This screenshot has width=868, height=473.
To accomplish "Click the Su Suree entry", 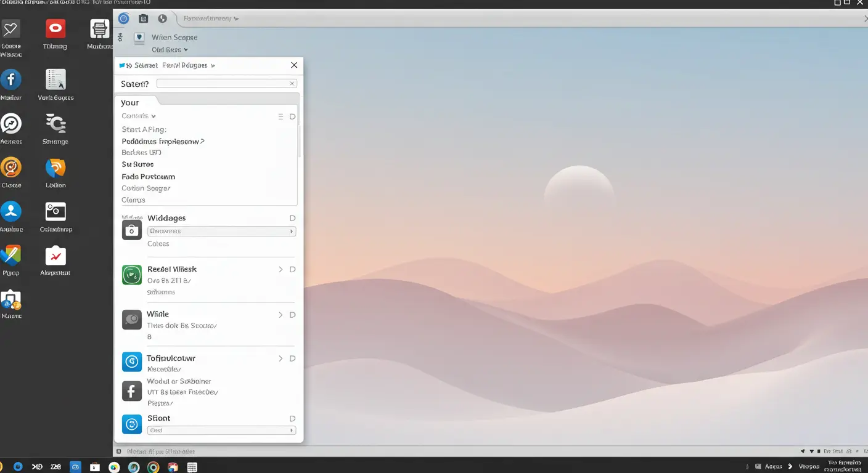I will pyautogui.click(x=137, y=164).
